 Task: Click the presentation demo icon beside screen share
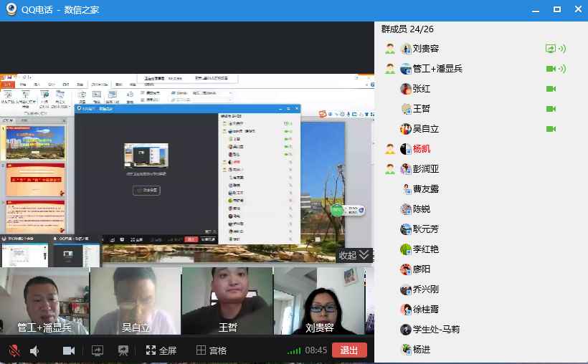click(x=123, y=350)
